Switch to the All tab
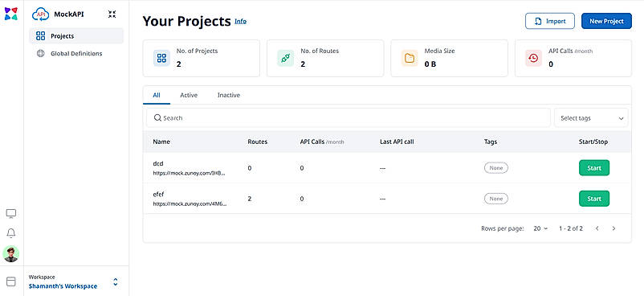This screenshot has height=296, width=644. 157,95
